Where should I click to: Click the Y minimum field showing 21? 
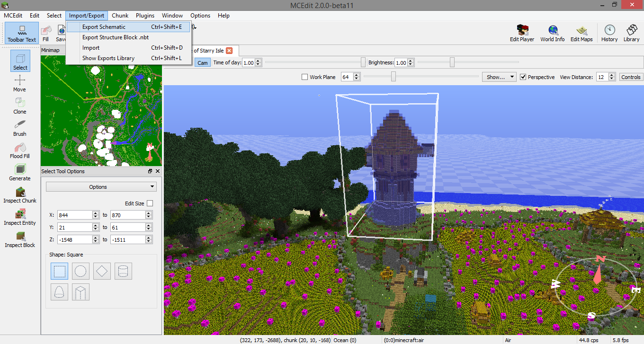(75, 227)
